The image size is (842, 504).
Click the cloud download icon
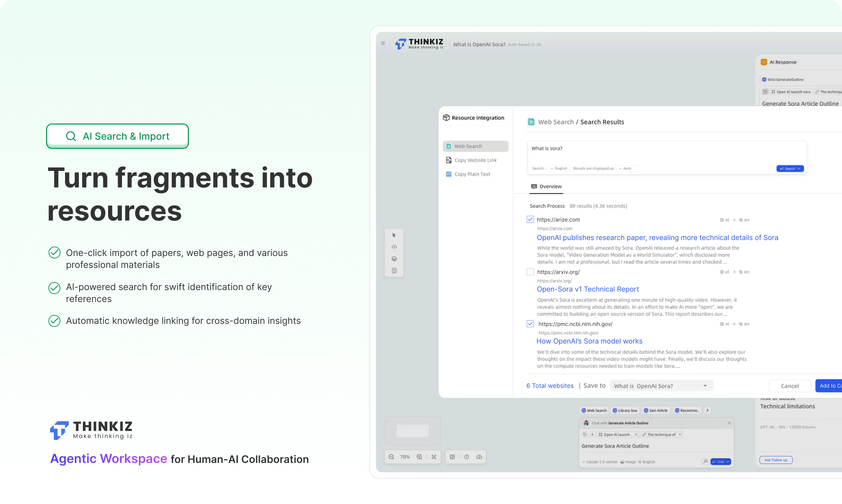(x=479, y=457)
